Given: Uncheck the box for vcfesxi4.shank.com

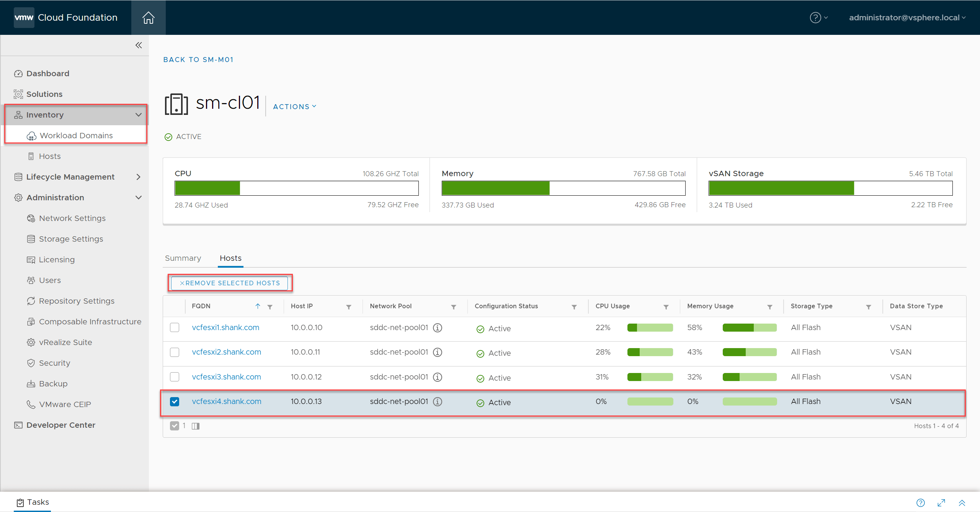Looking at the screenshot, I should [175, 402].
